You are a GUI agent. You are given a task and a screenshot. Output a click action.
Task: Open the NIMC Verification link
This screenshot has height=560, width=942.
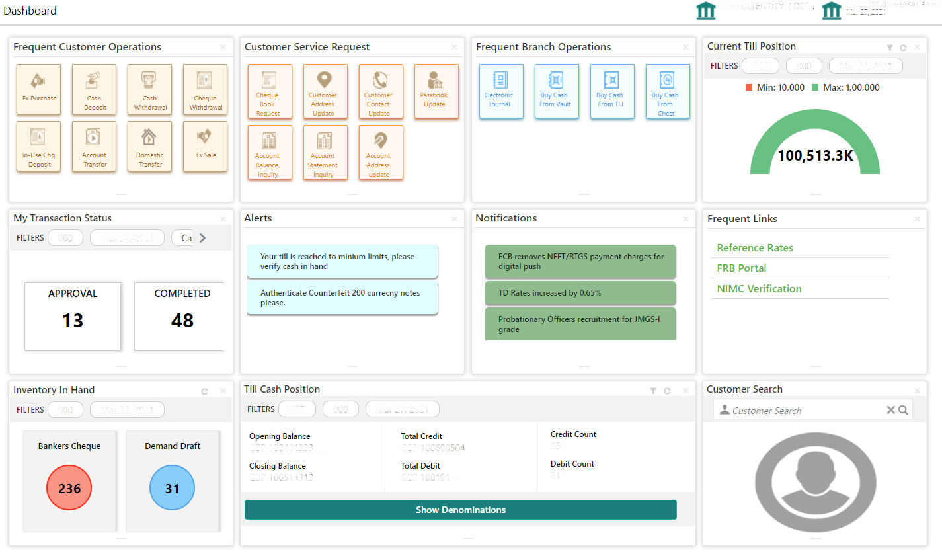[759, 289]
